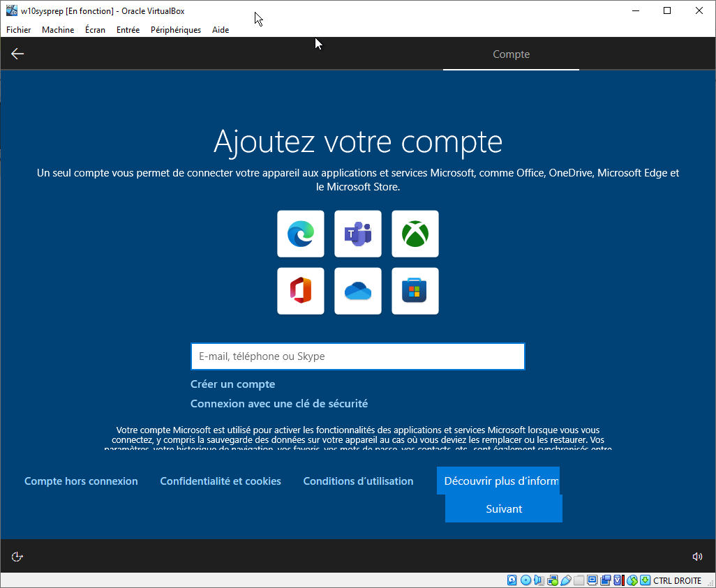Open the Périphériques menu
716x588 pixels.
coord(176,30)
